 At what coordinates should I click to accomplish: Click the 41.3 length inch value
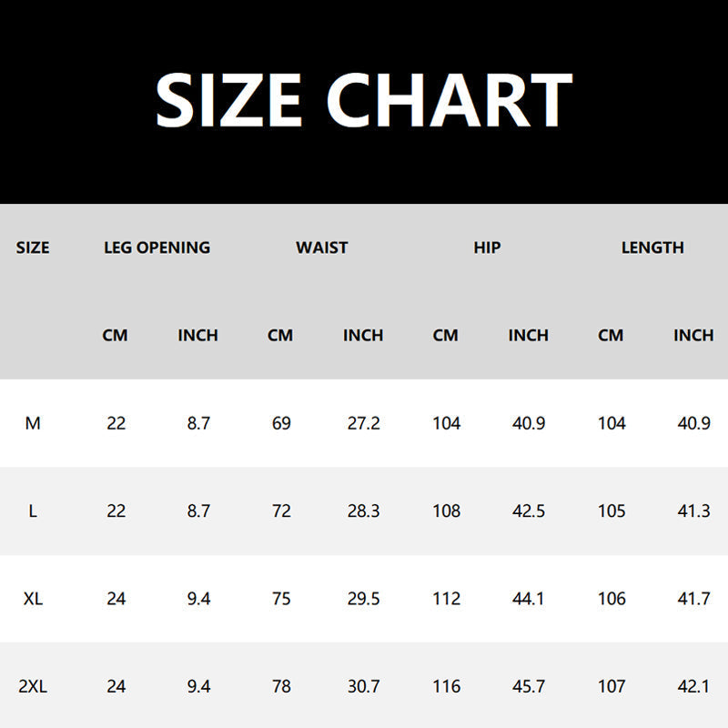[694, 511]
